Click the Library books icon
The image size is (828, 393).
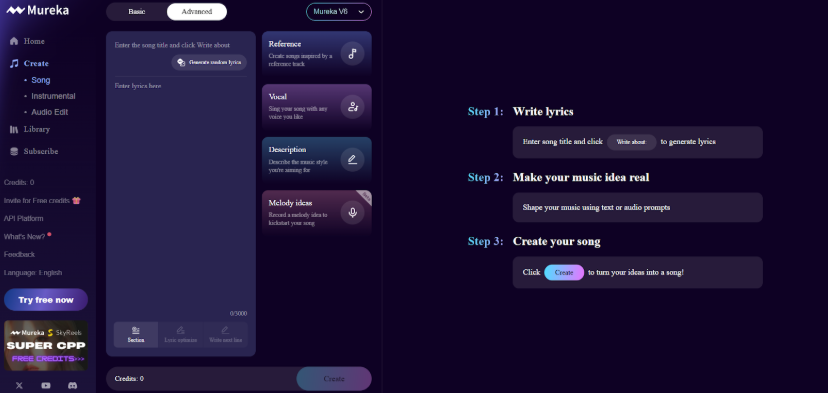coord(14,129)
